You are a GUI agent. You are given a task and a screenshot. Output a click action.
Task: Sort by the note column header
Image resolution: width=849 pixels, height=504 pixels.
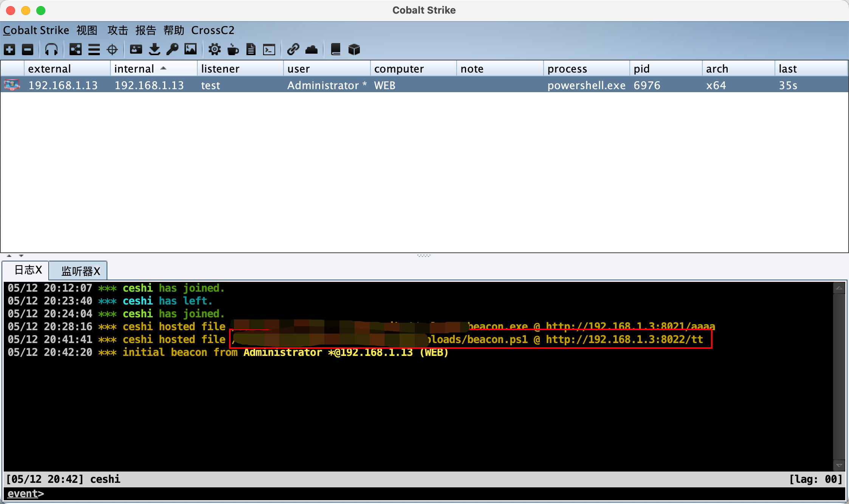pyautogui.click(x=500, y=69)
